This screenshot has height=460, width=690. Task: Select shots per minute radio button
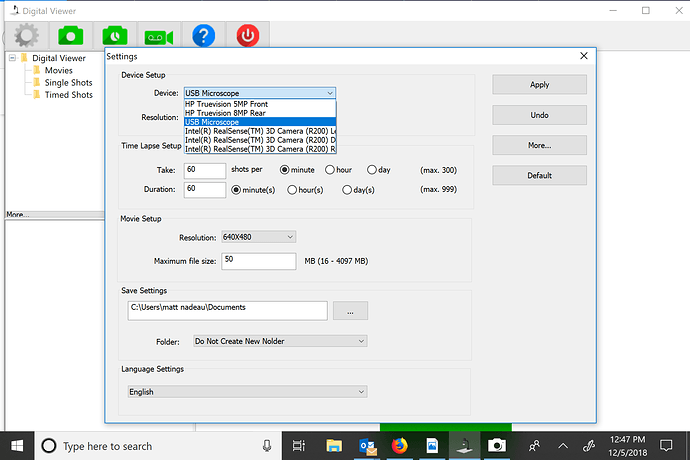284,169
